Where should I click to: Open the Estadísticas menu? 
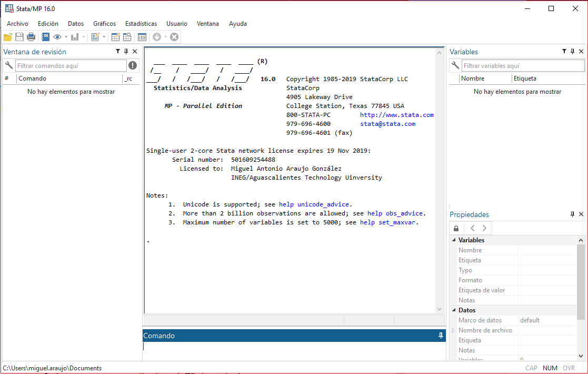point(141,24)
